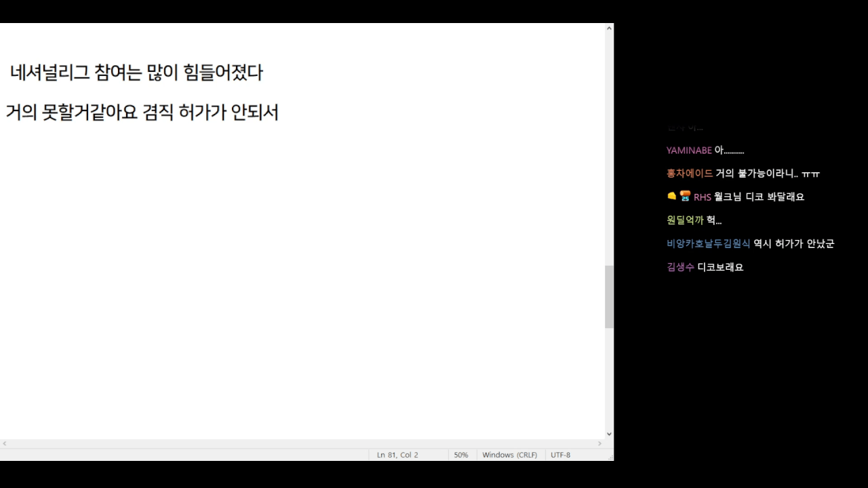Click the 25 badge icon beside RHS
The image size is (868, 488).
[x=685, y=197]
